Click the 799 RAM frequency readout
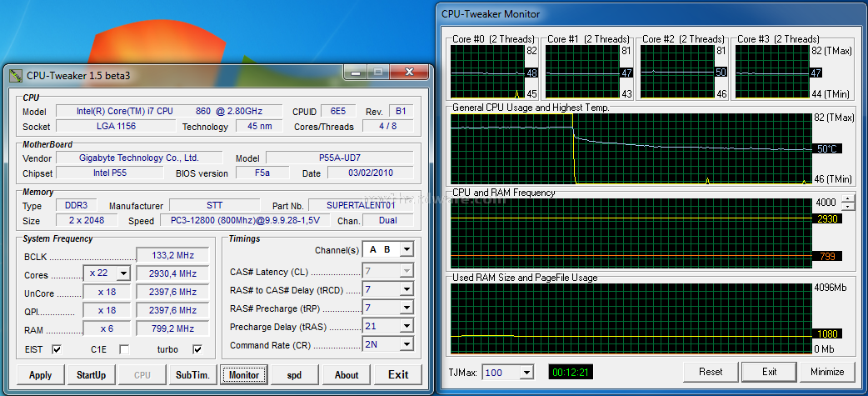Screen dimensions: 868x396 [x=827, y=256]
